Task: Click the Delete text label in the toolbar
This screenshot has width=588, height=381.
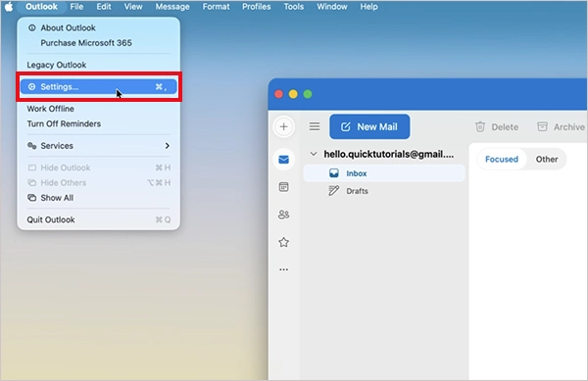Action: click(505, 127)
